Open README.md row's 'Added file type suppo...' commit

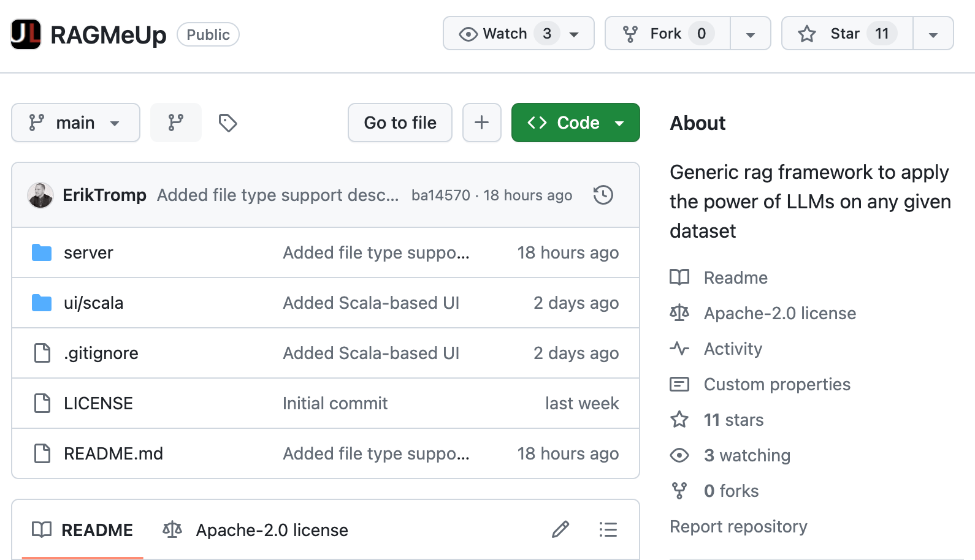click(x=376, y=453)
